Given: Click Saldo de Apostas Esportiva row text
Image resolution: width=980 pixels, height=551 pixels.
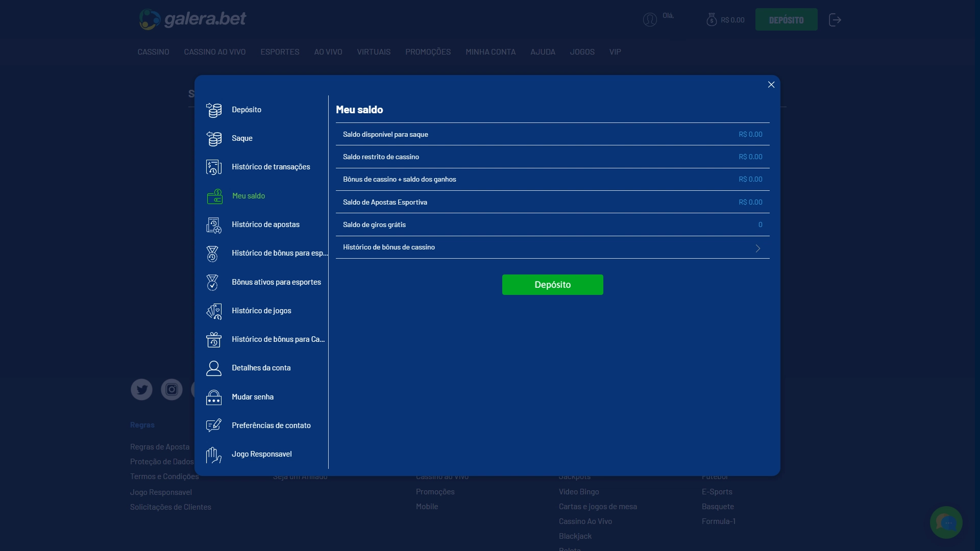Looking at the screenshot, I should click(385, 203).
